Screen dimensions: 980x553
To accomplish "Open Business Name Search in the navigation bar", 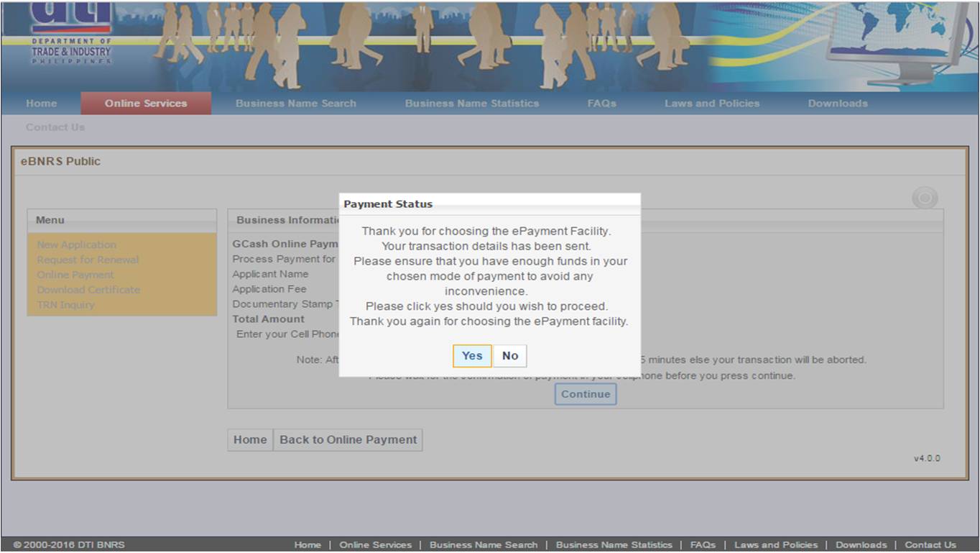I will point(295,103).
